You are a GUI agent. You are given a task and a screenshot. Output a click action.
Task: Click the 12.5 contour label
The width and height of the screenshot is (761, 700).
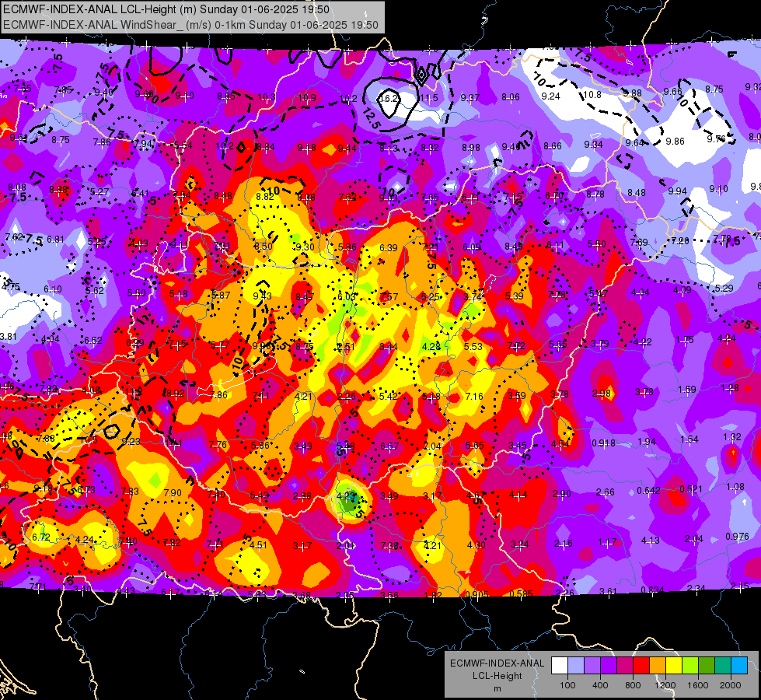click(x=370, y=118)
